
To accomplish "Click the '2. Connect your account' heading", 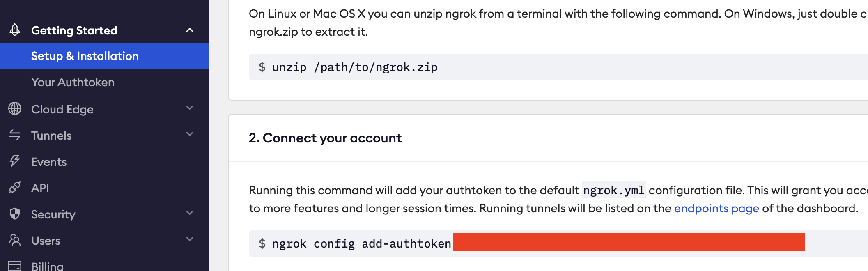I will pos(325,138).
